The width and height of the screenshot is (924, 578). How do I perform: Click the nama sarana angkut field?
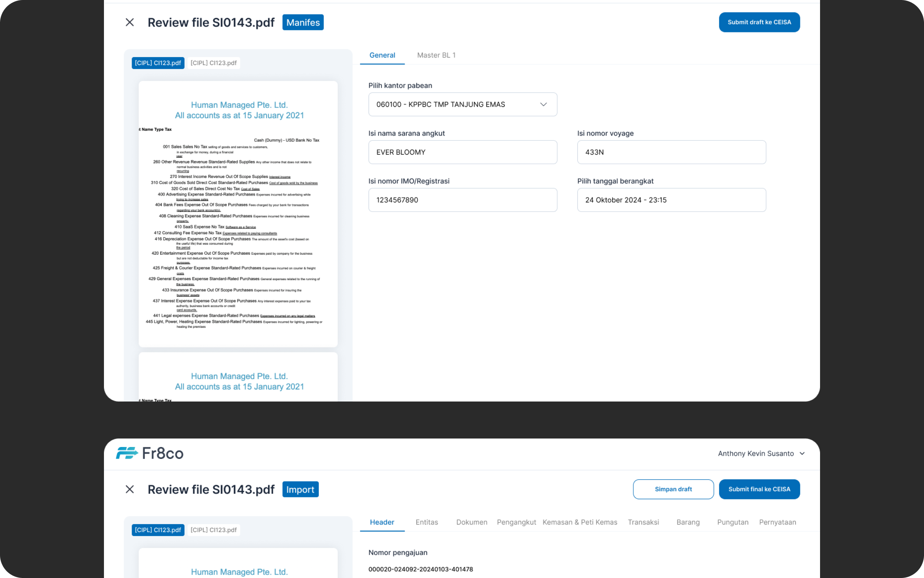(462, 152)
